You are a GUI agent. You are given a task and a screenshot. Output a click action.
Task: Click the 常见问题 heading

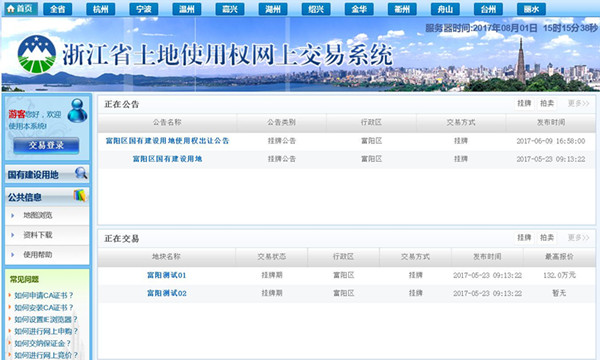click(24, 279)
